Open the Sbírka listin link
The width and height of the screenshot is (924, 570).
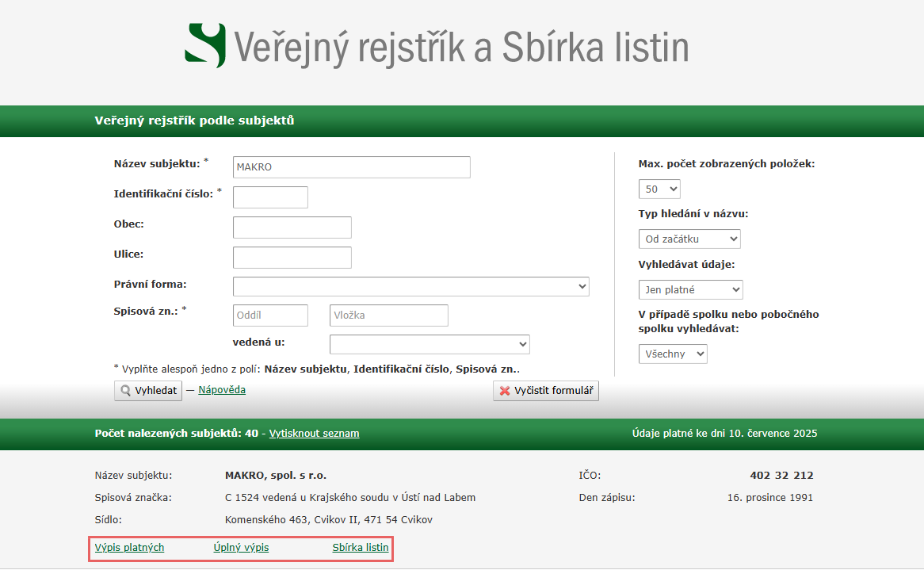point(361,548)
